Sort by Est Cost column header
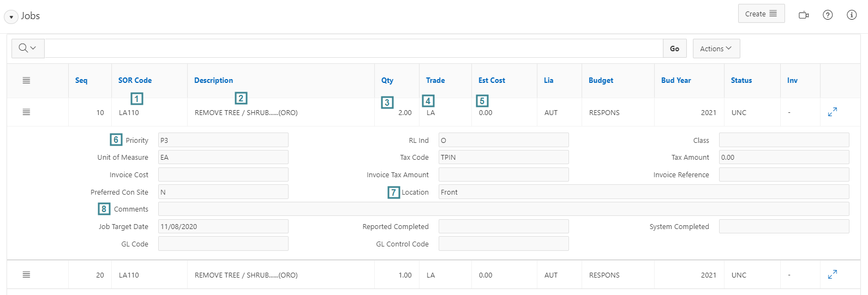The width and height of the screenshot is (868, 295). point(492,81)
